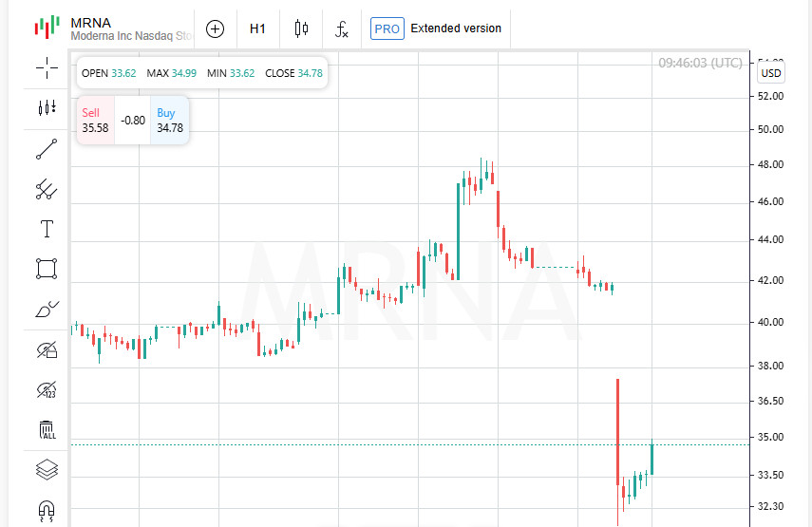
Task: Select the brush drawing tool
Action: (x=47, y=309)
